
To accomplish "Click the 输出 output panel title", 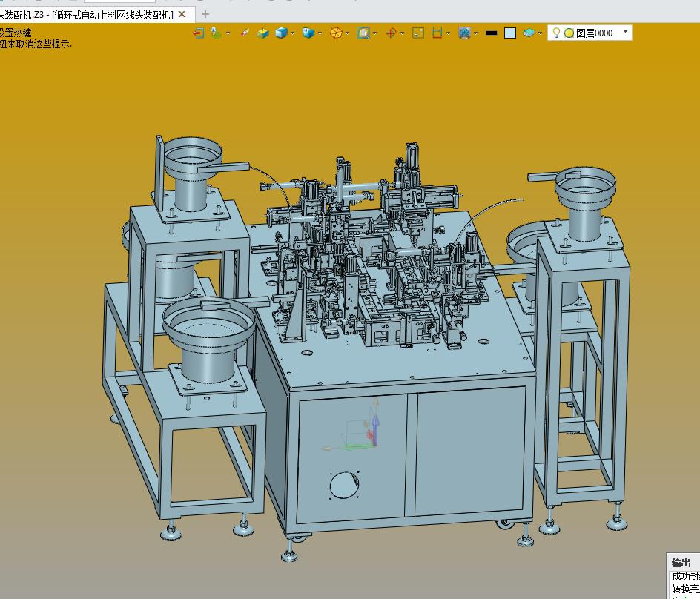I will [681, 563].
